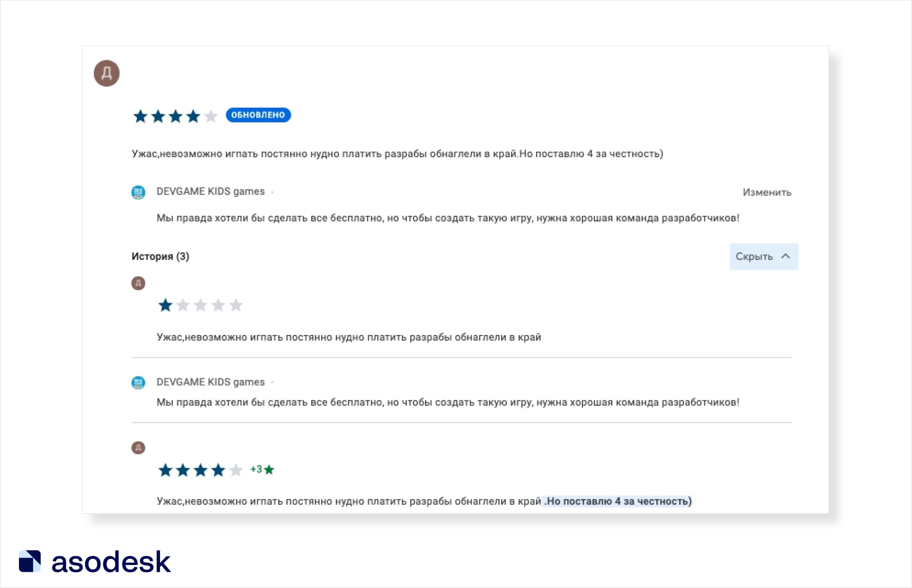Click the highlighted text 'Но поставлю 4 за честность)'
This screenshot has width=912, height=588.
[618, 501]
